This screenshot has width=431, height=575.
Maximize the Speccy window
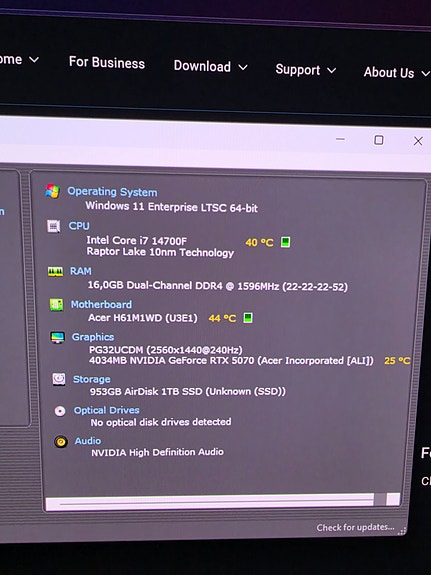coord(379,140)
